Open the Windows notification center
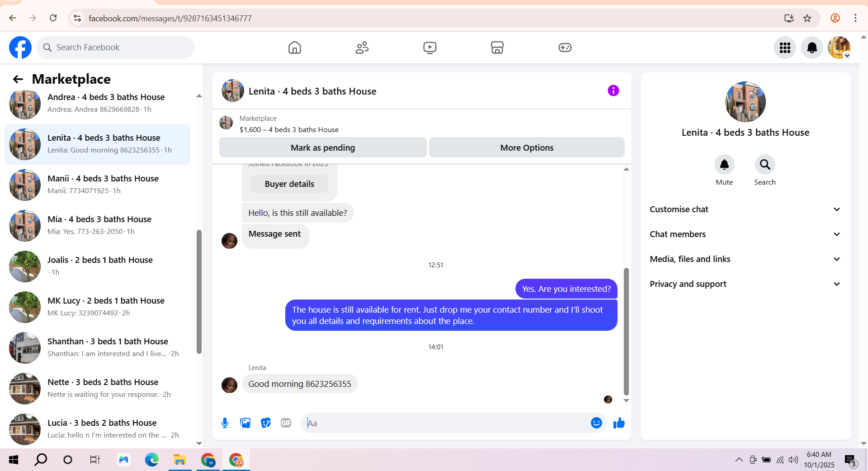868x471 pixels. click(850, 461)
